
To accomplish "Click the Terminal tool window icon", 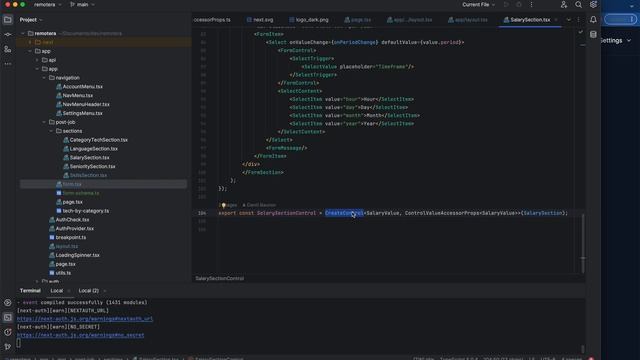I will point(8,317).
